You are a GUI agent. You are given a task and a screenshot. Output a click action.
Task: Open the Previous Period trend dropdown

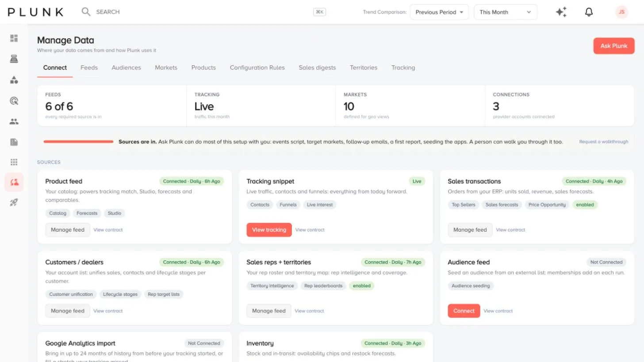coord(440,12)
